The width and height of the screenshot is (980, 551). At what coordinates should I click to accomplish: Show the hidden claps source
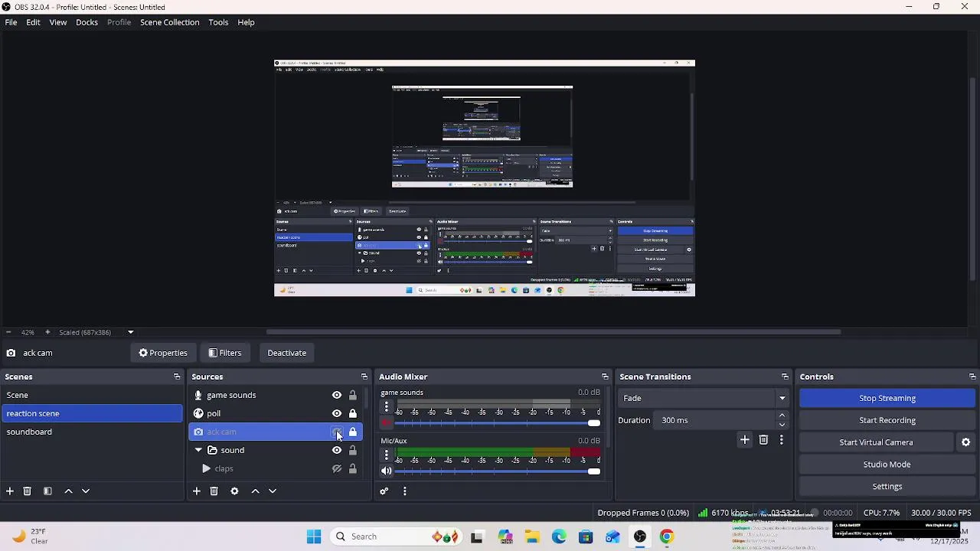click(337, 469)
